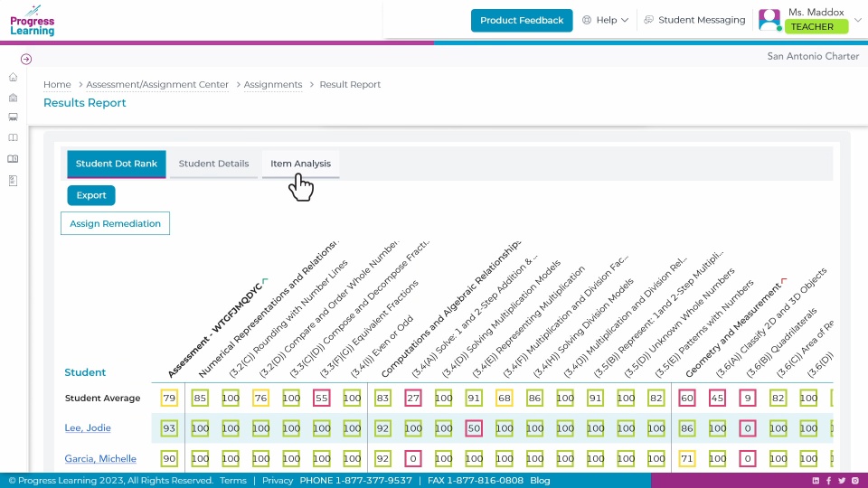This screenshot has height=488, width=868.
Task: Select the Student Details tab
Action: [213, 164]
